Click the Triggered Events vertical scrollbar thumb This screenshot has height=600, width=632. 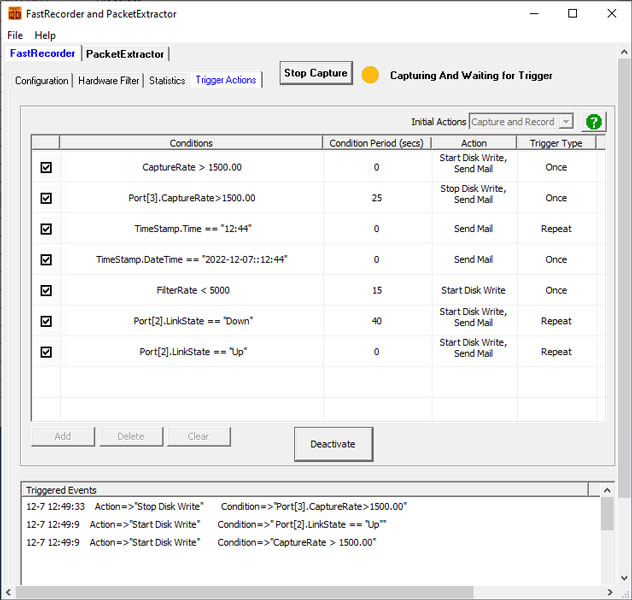click(x=607, y=514)
